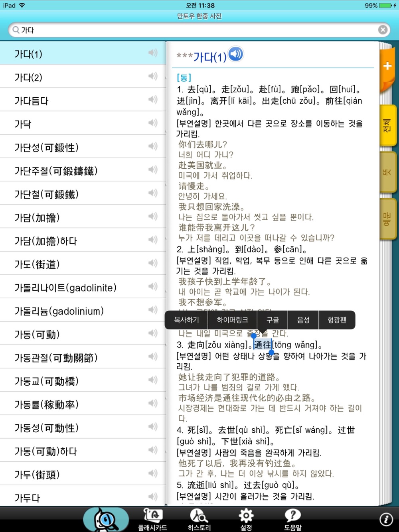This screenshot has width=399, height=532.
Task: Tap the example sentence 我不想参军。
Action: pyautogui.click(x=203, y=302)
